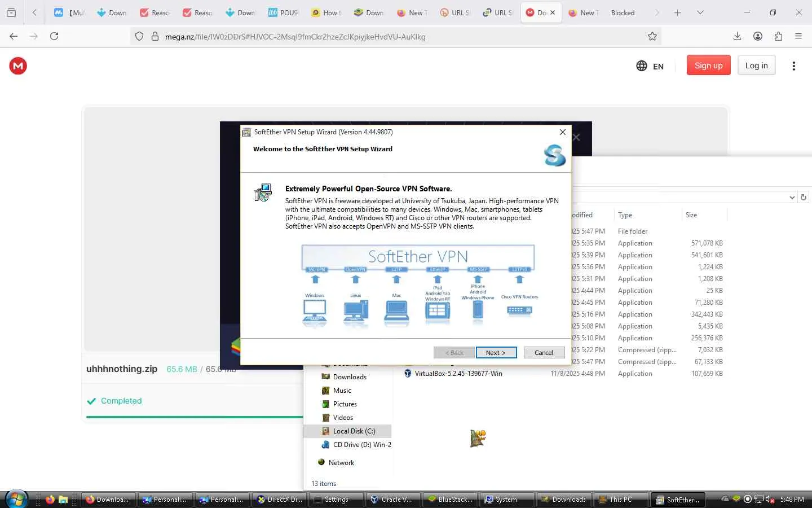
Task: Switch to the Settings taskbar button
Action: coord(336,500)
